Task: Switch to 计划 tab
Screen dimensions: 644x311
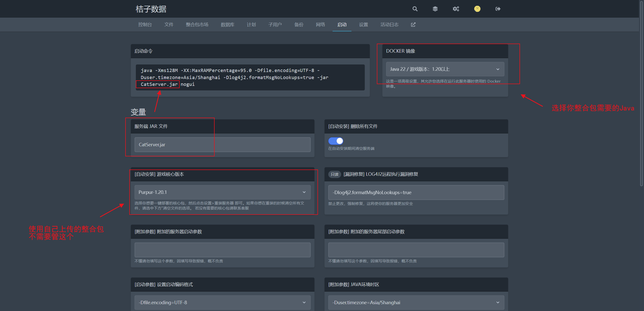Action: pyautogui.click(x=251, y=24)
